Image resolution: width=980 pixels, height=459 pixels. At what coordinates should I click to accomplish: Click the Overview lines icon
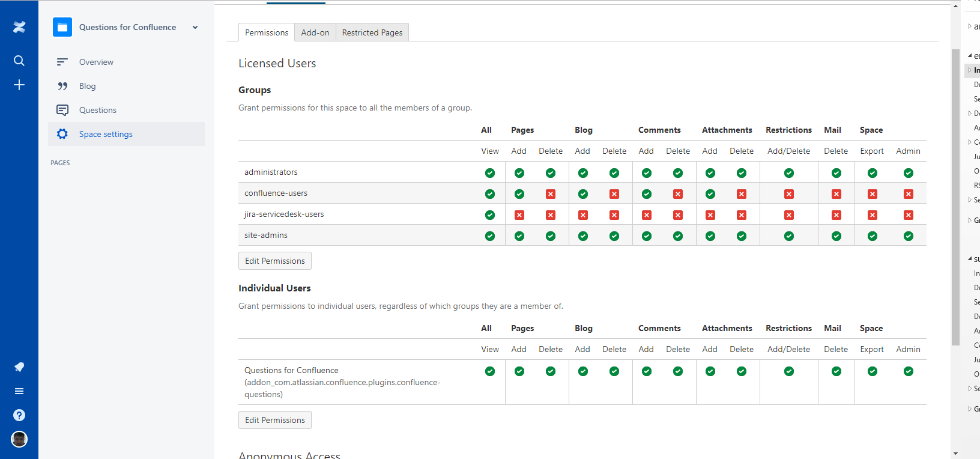coord(62,62)
